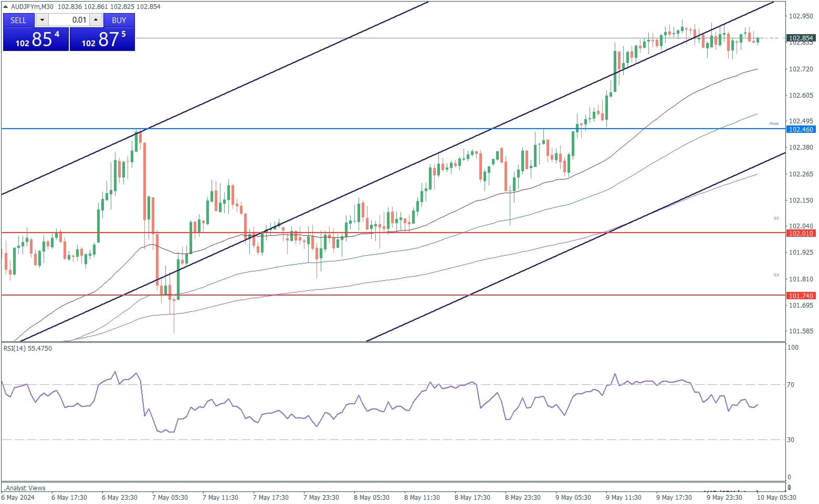The height and width of the screenshot is (504, 819).
Task: Click the buy price 102.87 tile
Action: point(102,39)
